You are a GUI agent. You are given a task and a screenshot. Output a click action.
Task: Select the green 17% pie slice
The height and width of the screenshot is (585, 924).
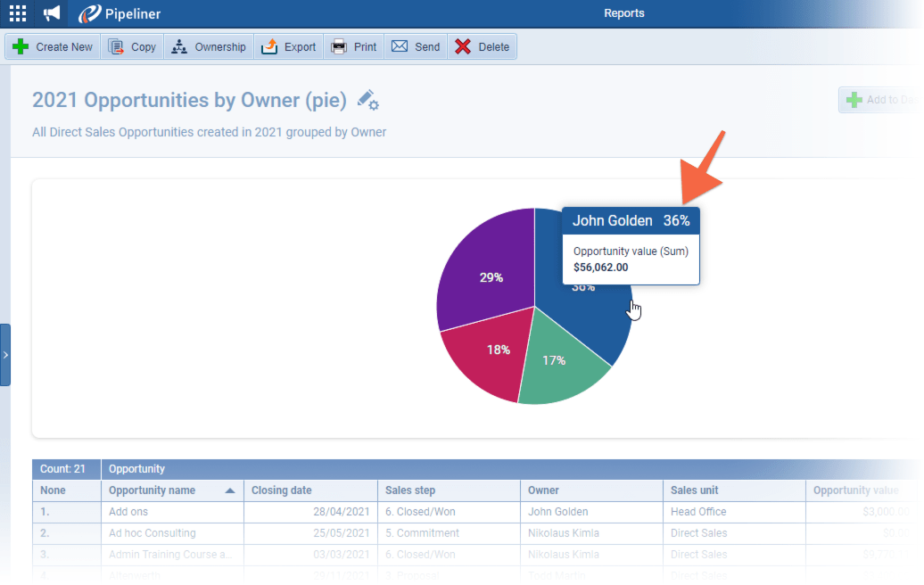pos(557,366)
